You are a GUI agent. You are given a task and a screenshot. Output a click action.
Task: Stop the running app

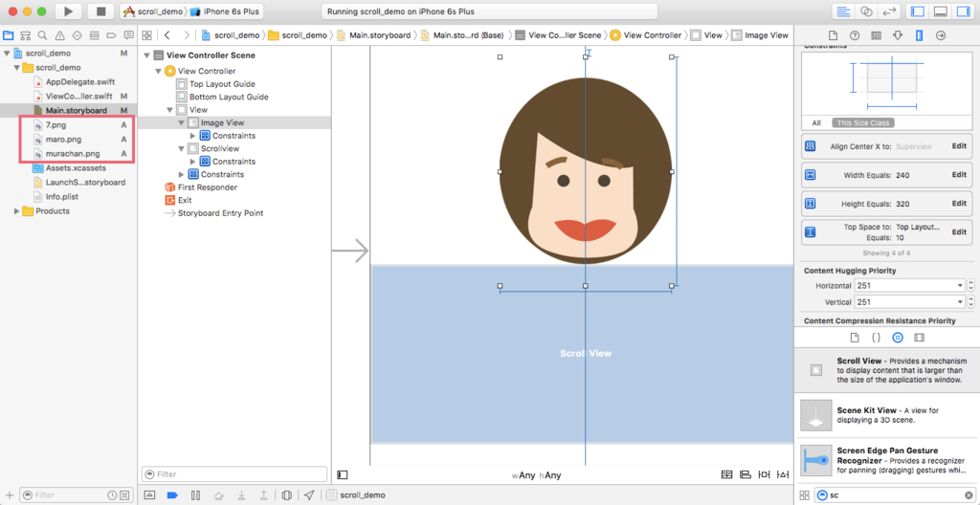[x=100, y=11]
